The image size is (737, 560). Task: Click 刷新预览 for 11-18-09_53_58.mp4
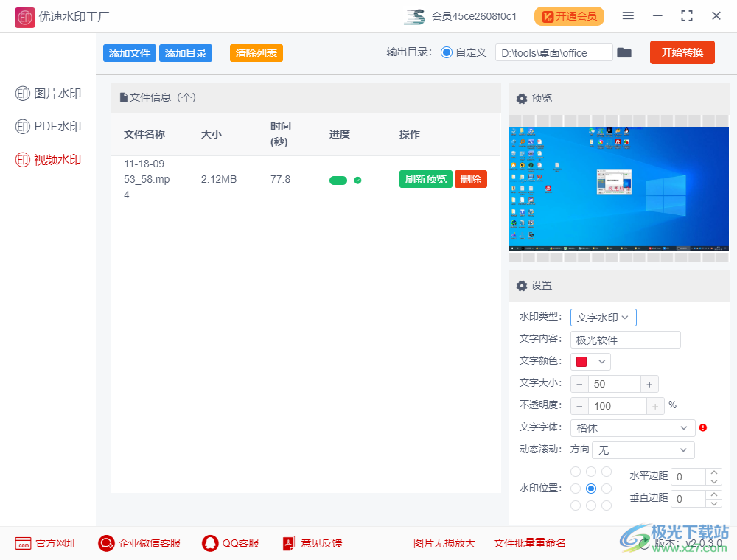(x=425, y=178)
